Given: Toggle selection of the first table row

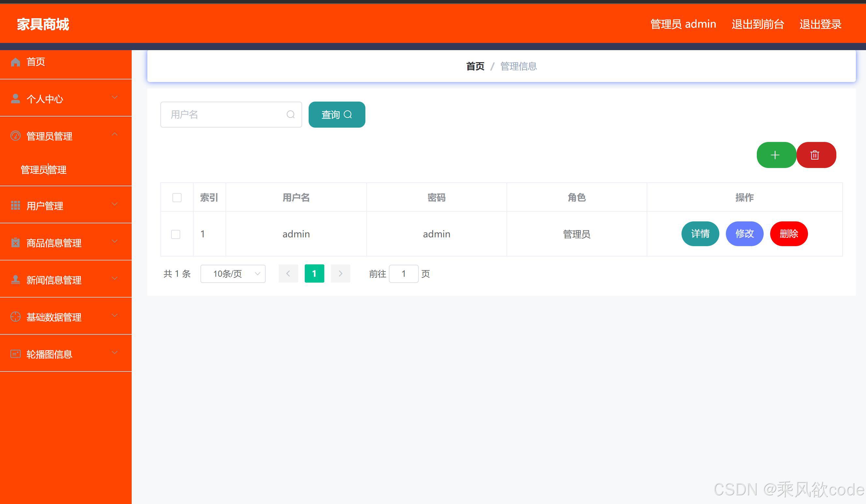Looking at the screenshot, I should pos(176,234).
